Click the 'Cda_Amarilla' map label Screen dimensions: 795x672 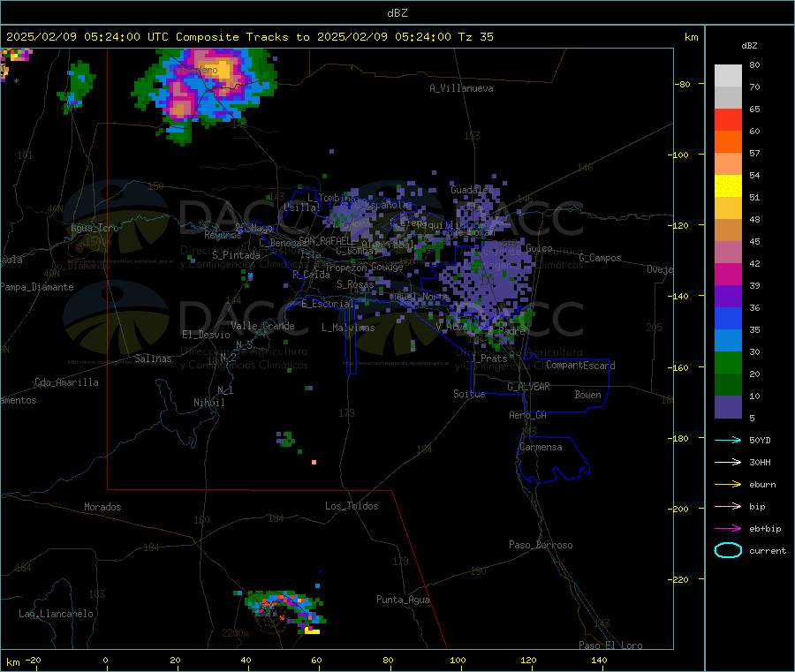click(66, 382)
